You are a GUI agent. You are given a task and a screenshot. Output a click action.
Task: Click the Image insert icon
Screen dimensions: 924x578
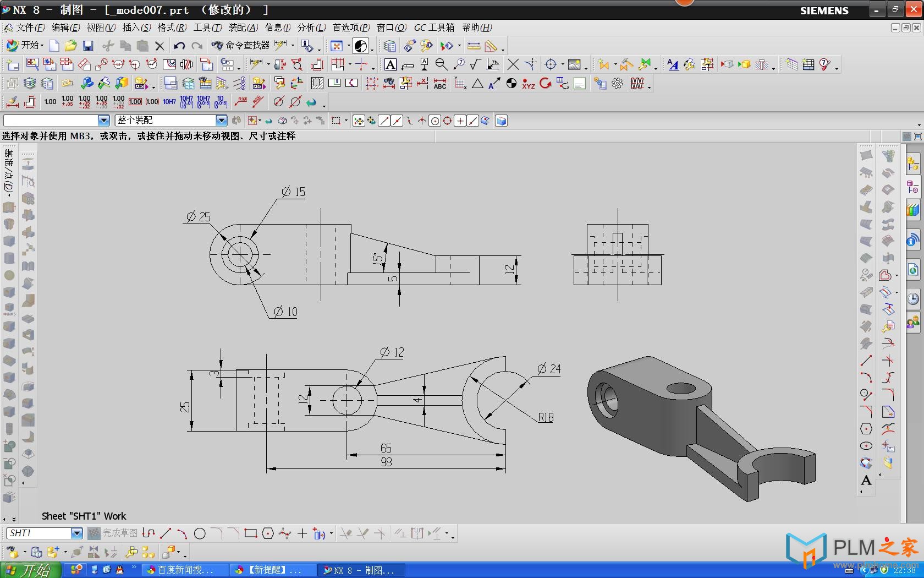[574, 64]
